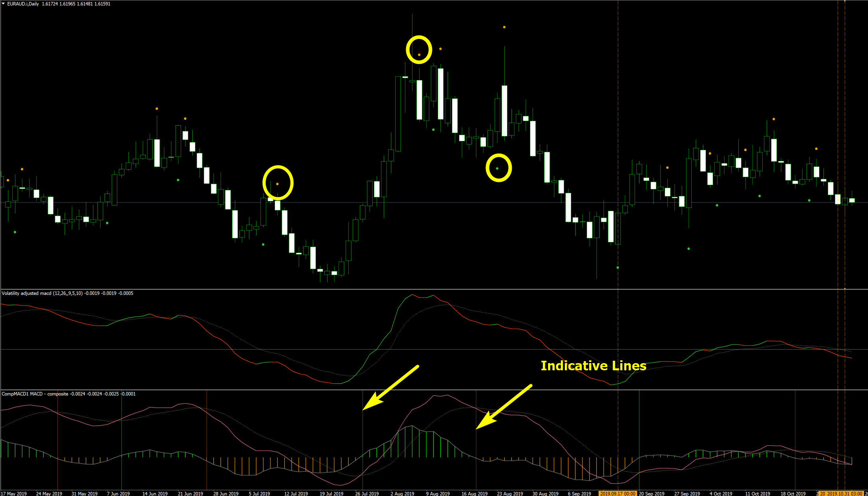Click the lowest green dot near the dashed line

pyautogui.click(x=618, y=267)
